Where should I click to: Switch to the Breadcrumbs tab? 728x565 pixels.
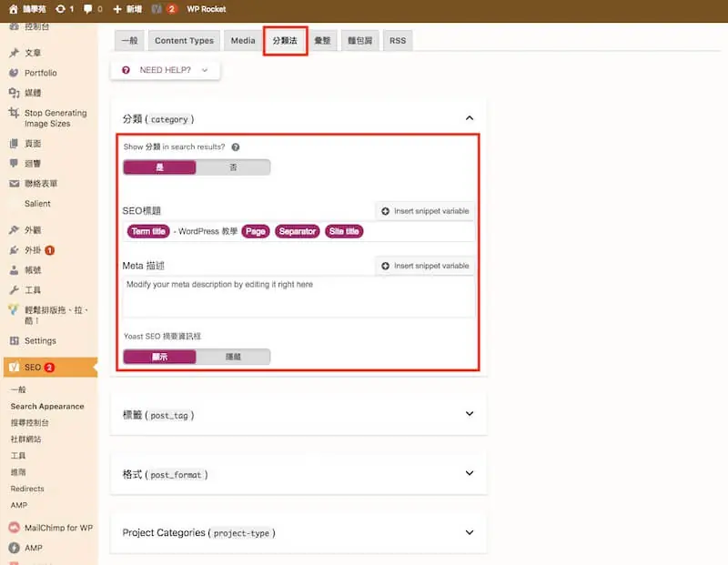point(359,40)
